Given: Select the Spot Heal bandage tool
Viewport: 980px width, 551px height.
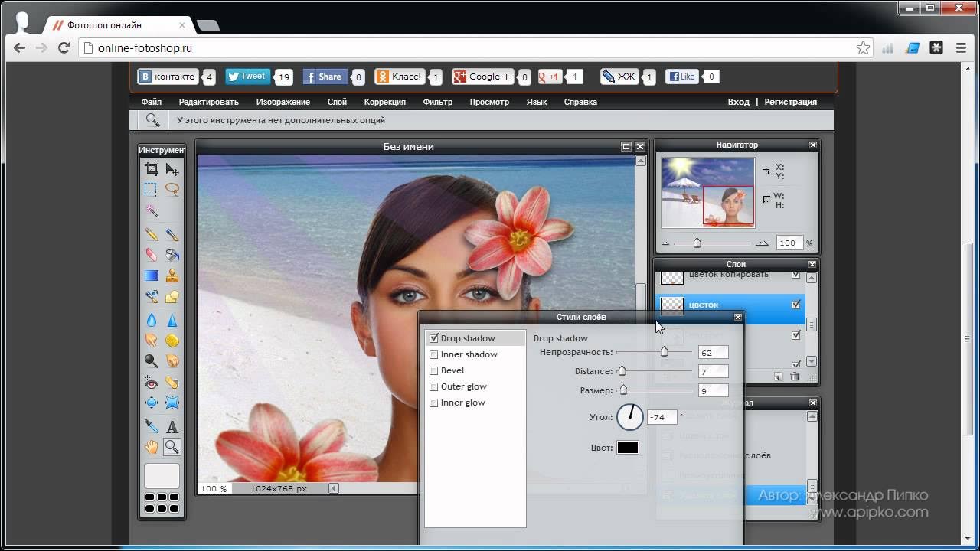Looking at the screenshot, I should (172, 383).
